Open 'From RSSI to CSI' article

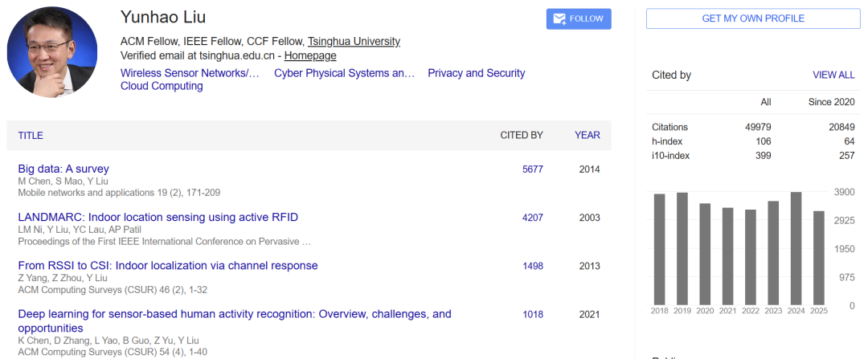tap(168, 266)
